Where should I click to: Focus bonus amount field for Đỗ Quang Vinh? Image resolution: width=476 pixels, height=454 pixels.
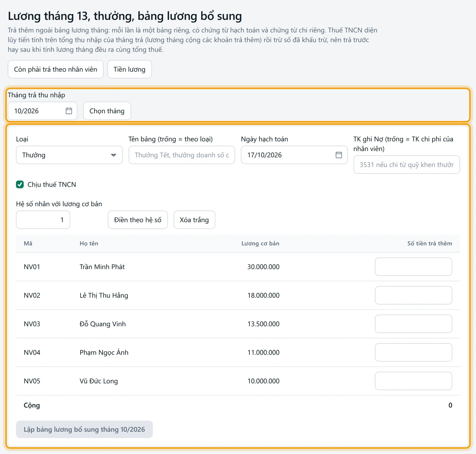(414, 324)
